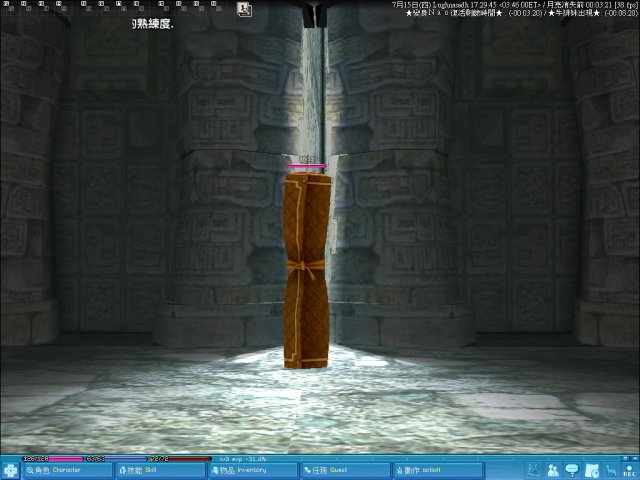Open the chat speech bubble icon

click(572, 470)
